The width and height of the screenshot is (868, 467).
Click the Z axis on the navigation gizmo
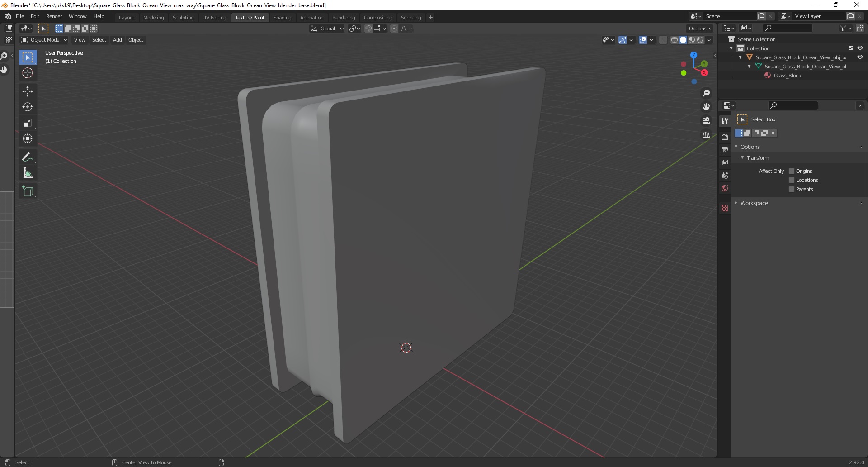click(x=693, y=55)
